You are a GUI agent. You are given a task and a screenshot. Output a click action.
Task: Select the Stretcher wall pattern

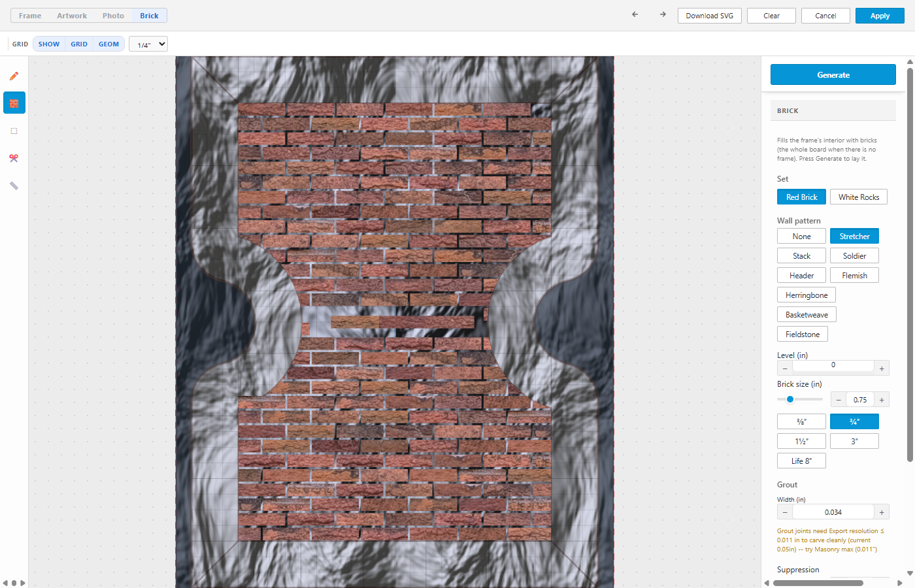pyautogui.click(x=854, y=236)
